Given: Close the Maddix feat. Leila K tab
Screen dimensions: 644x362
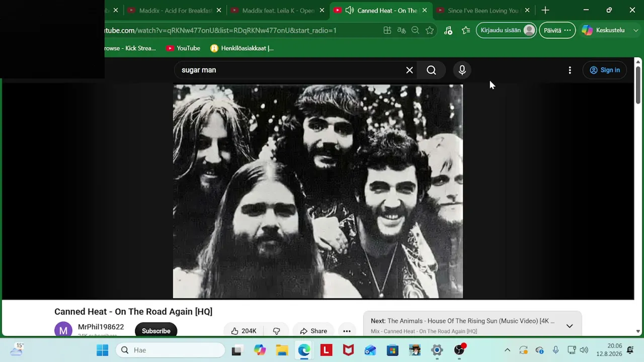Looking at the screenshot, I should 321,11.
